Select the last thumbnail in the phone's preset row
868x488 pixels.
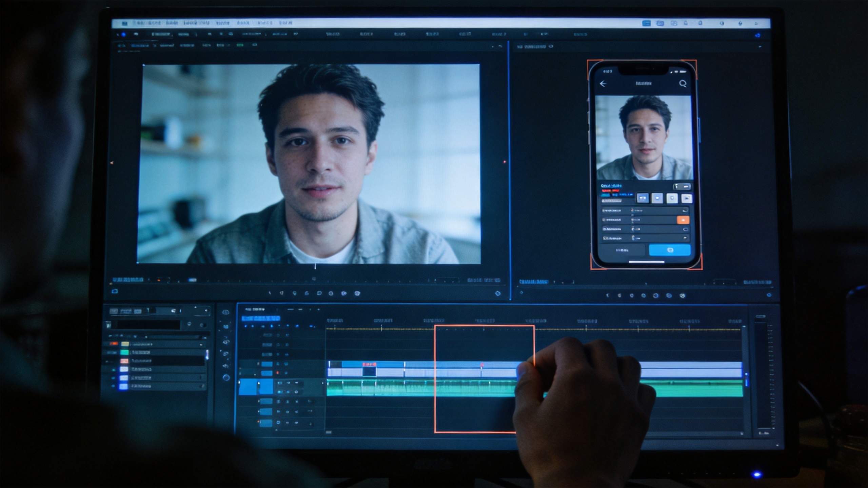687,198
